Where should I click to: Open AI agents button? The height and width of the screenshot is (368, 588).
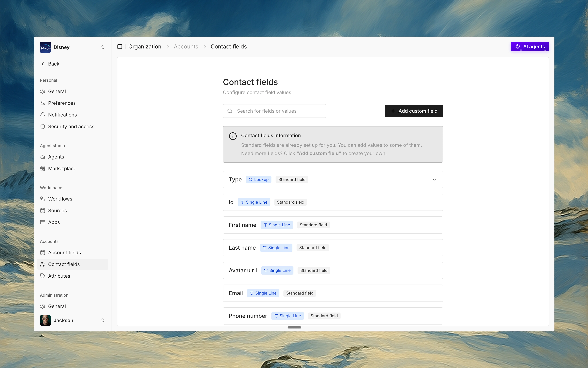coord(530,46)
